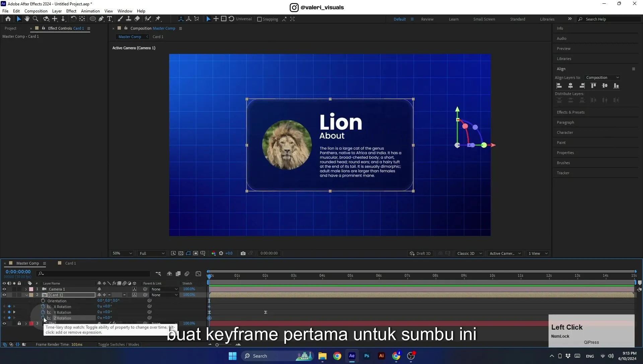
Task: Switch to the Review workspace
Action: point(427,19)
